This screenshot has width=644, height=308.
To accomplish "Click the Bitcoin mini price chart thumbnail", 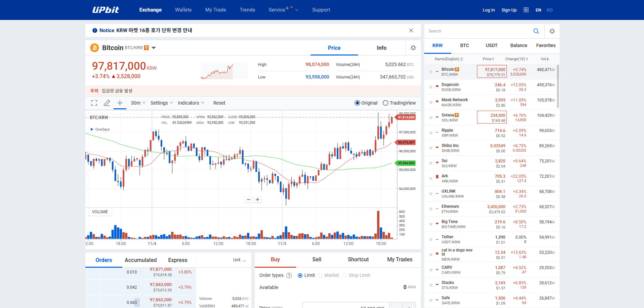I will [x=224, y=71].
